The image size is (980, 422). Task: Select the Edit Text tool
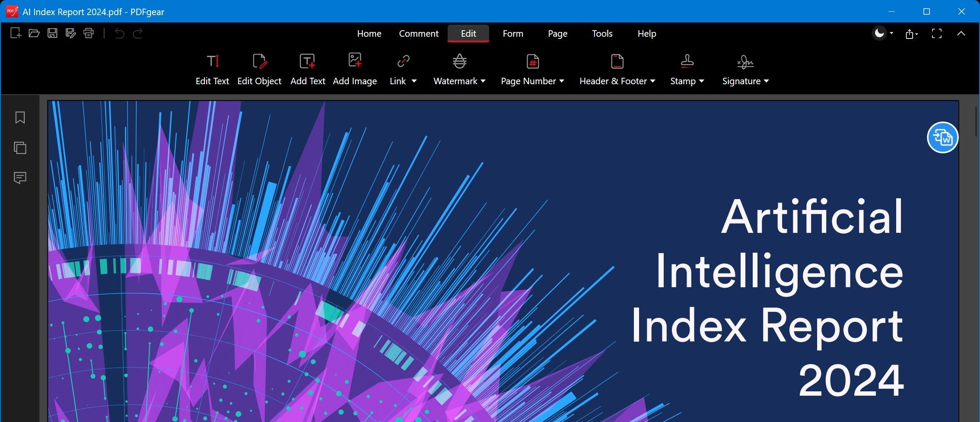pos(212,69)
